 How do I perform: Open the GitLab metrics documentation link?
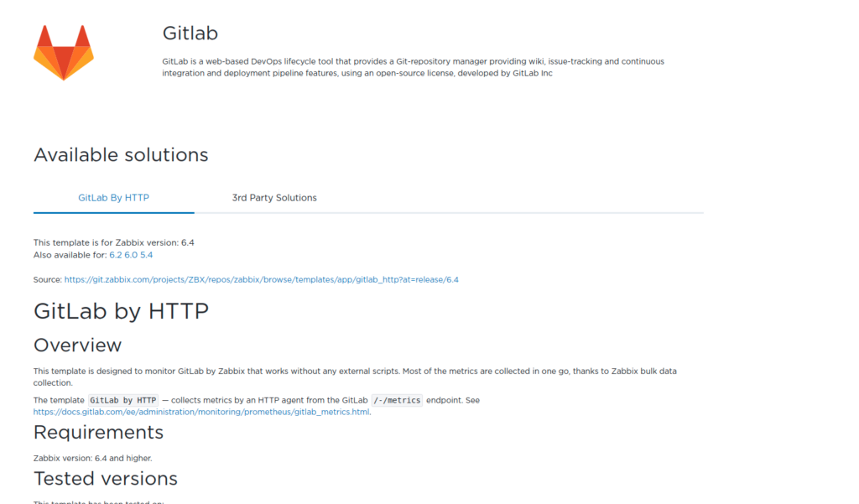point(200,412)
